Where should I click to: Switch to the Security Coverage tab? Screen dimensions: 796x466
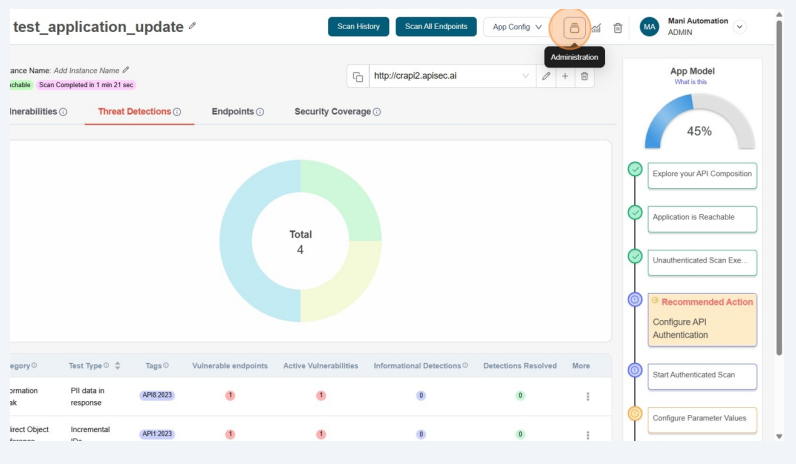point(337,111)
